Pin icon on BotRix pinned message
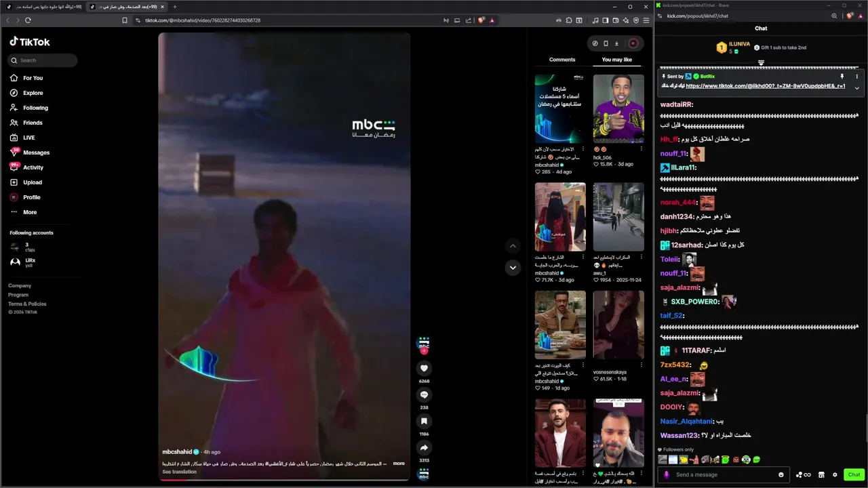 coord(842,77)
